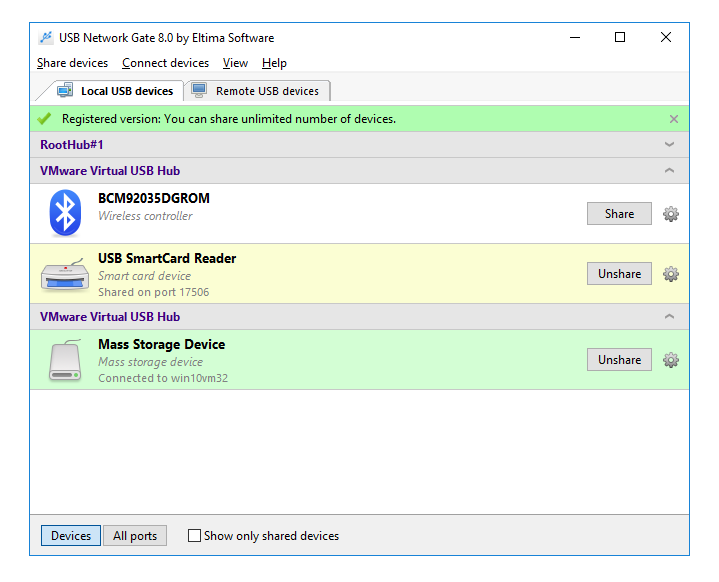Screen dimensions: 719x582
Task: Enable Show only shared devices checkbox
Action: click(x=194, y=535)
